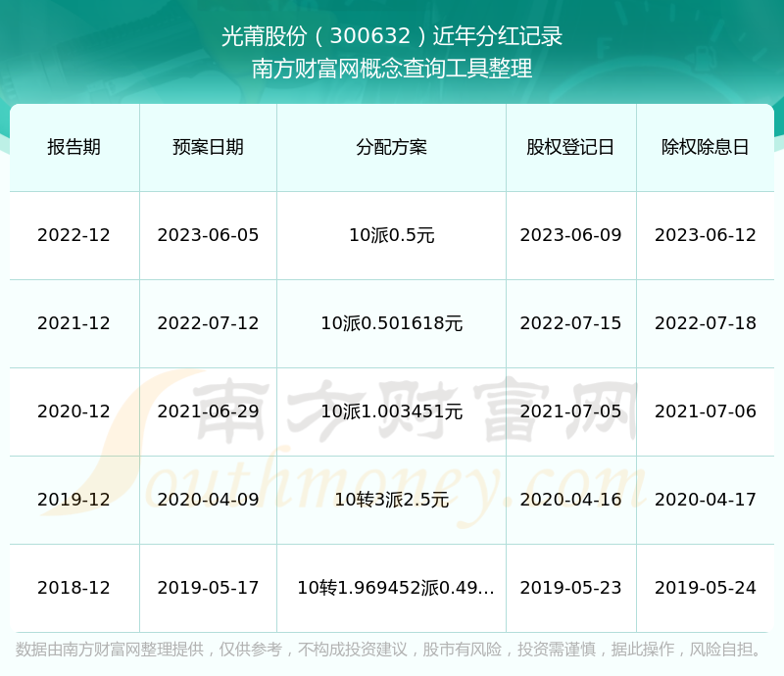Image resolution: width=784 pixels, height=676 pixels.
Task: Select the 2022-12 report period cell
Action: coord(73,235)
